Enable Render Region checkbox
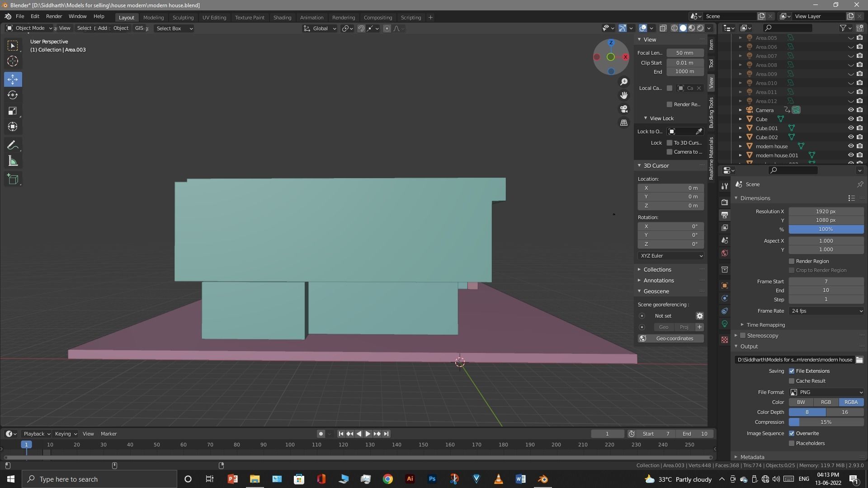The width and height of the screenshot is (868, 488). pyautogui.click(x=792, y=261)
